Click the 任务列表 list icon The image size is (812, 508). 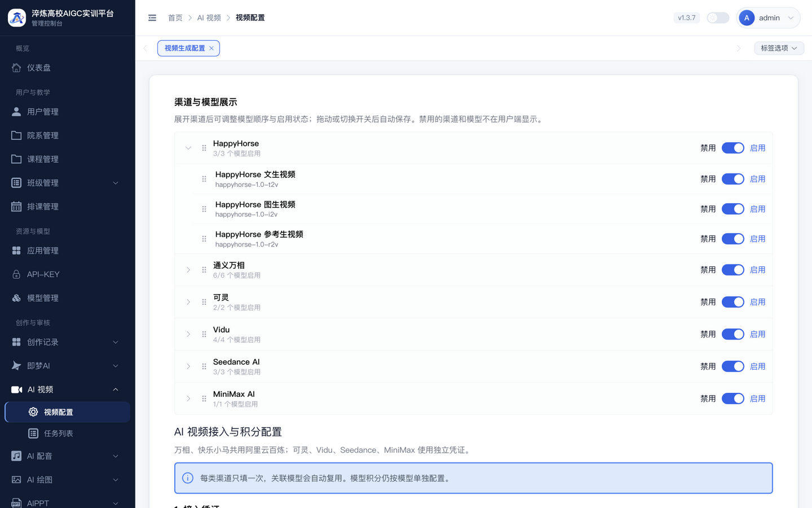[33, 433]
